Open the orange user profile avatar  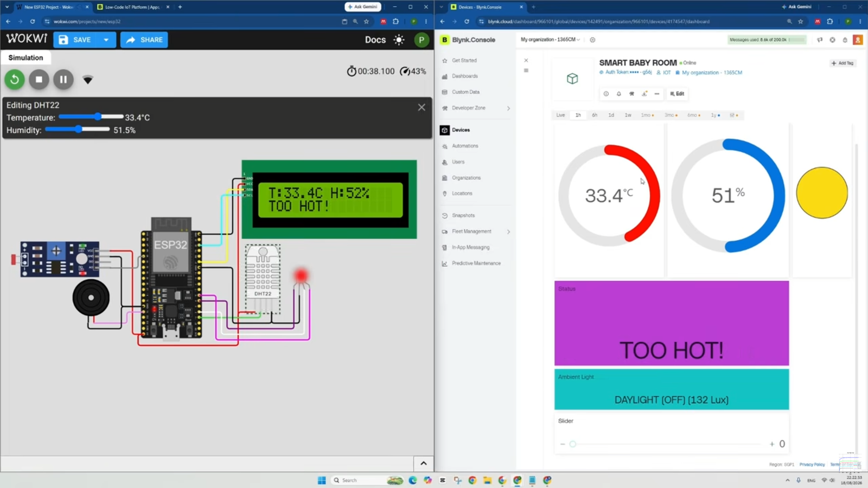858,40
